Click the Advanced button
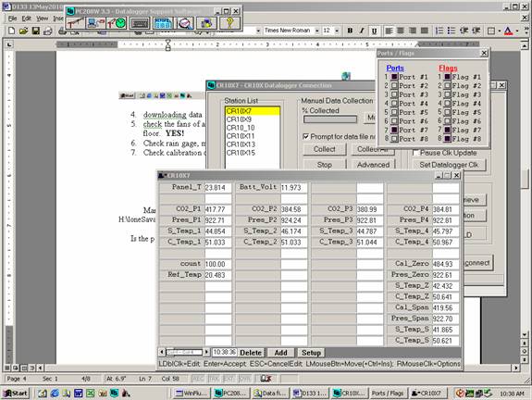The width and height of the screenshot is (532, 400). [x=373, y=165]
